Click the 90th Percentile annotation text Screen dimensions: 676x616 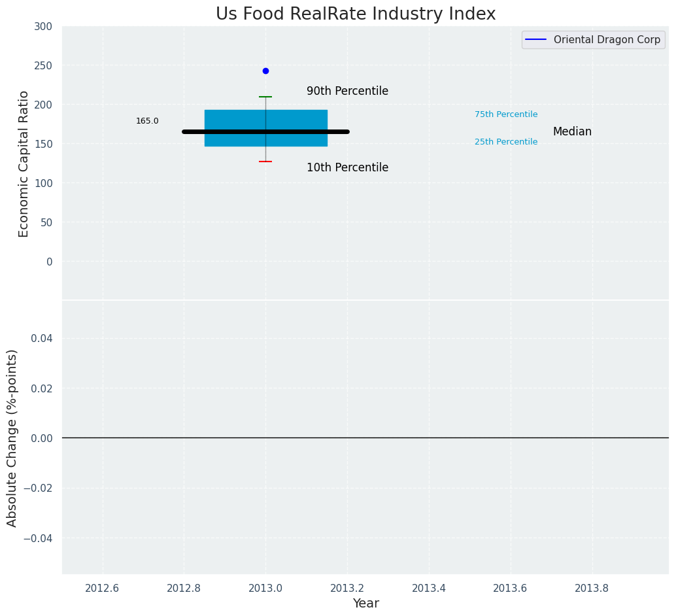tap(347, 92)
